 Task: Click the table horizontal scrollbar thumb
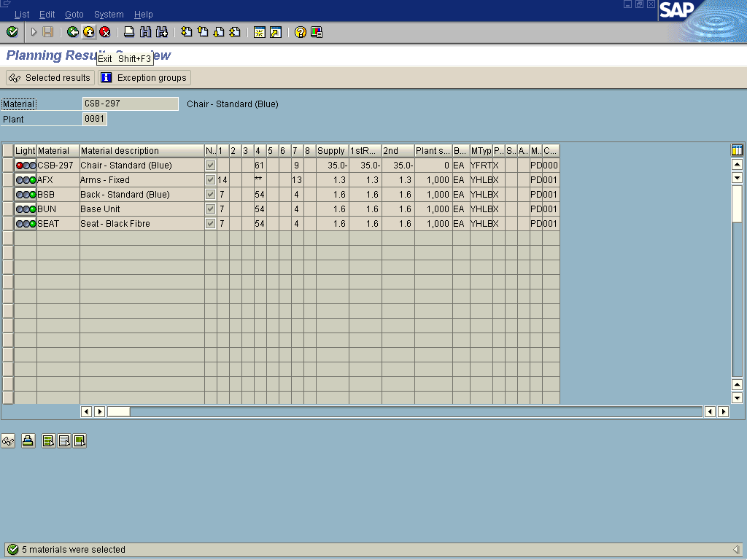click(x=119, y=411)
